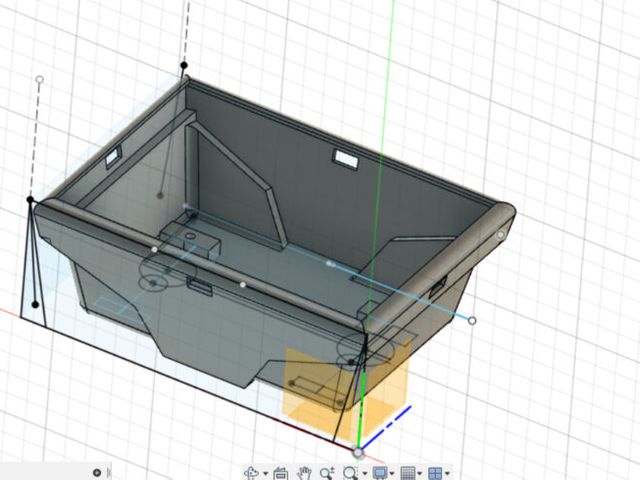Screen dimensions: 640x480
Task: Expand the Orbit type dropdown arrow
Action: tap(264, 473)
